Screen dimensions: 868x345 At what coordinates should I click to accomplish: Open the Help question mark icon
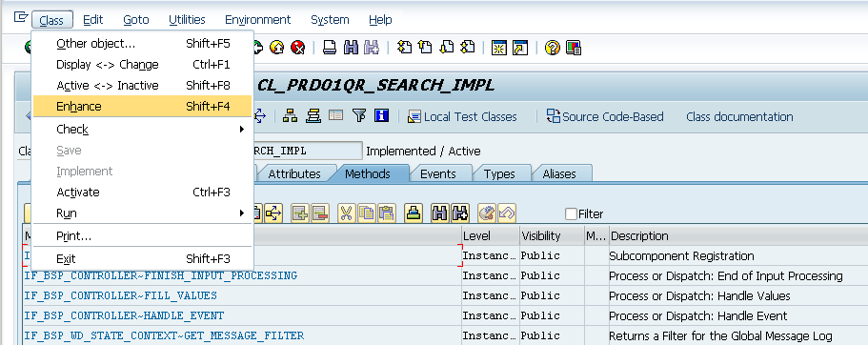click(x=553, y=48)
